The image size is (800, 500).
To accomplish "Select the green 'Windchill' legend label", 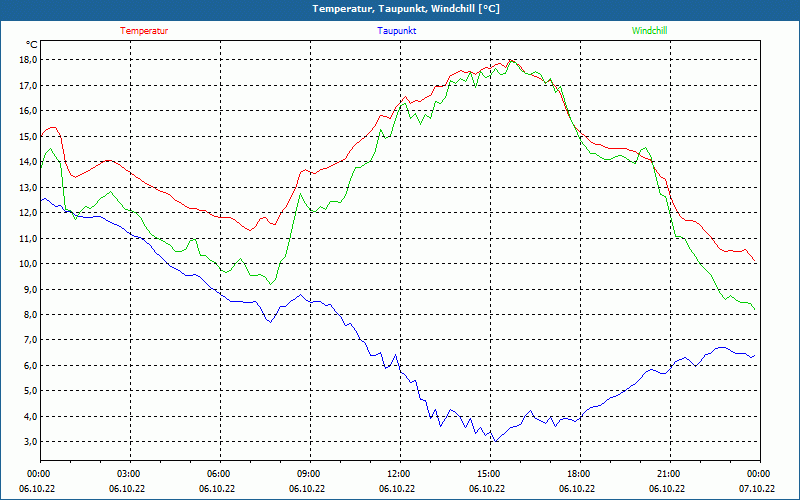I will pos(649,31).
